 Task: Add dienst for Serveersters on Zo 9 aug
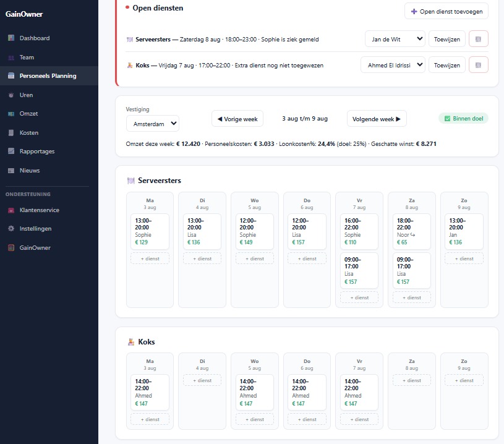[464, 258]
